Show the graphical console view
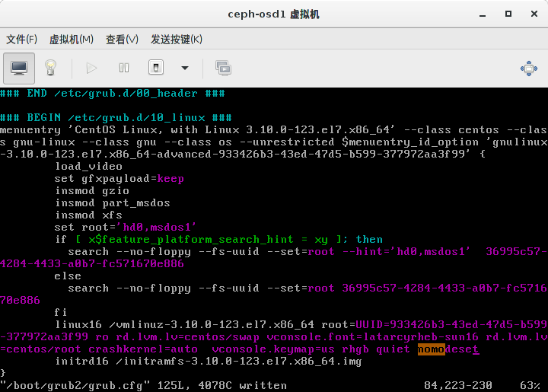 tap(19, 69)
